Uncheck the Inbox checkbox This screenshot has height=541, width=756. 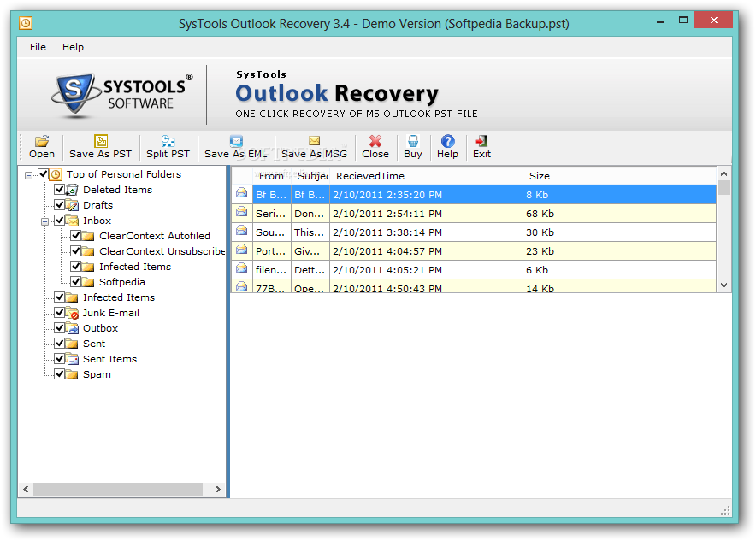tap(59, 221)
